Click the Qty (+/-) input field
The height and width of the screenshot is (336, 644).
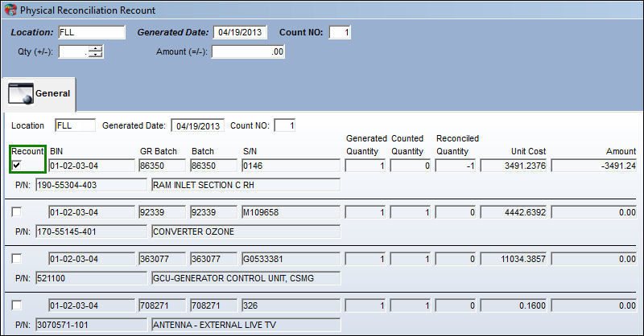pos(73,51)
